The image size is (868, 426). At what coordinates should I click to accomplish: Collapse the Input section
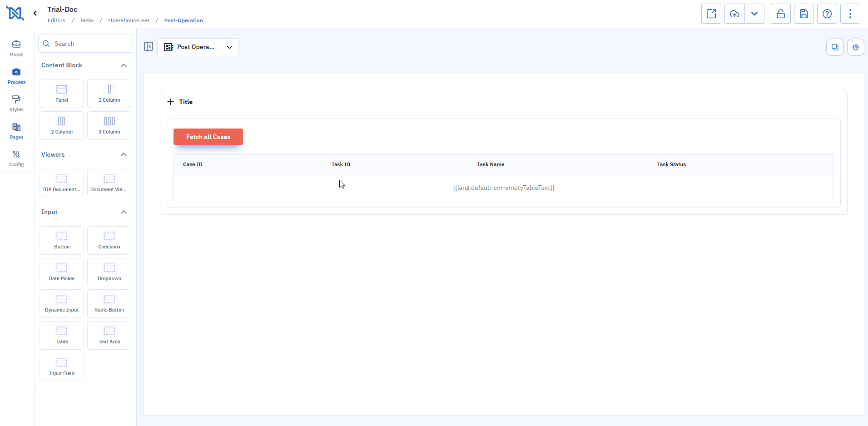click(x=124, y=212)
